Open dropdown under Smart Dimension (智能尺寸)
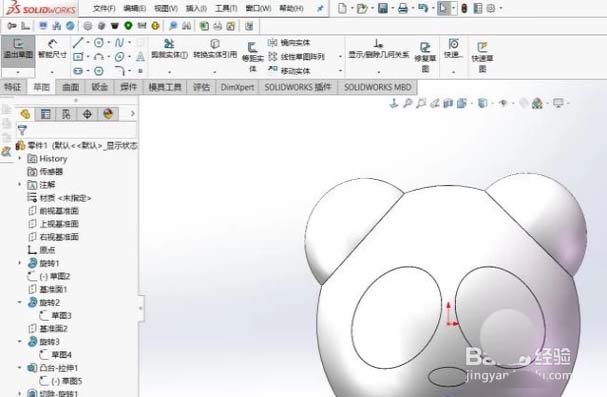 click(x=52, y=72)
